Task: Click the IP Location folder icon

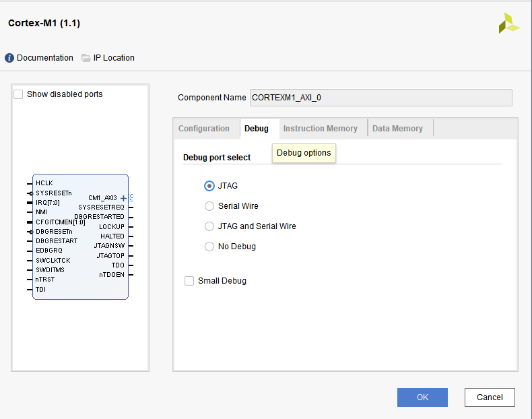Action: pos(86,58)
